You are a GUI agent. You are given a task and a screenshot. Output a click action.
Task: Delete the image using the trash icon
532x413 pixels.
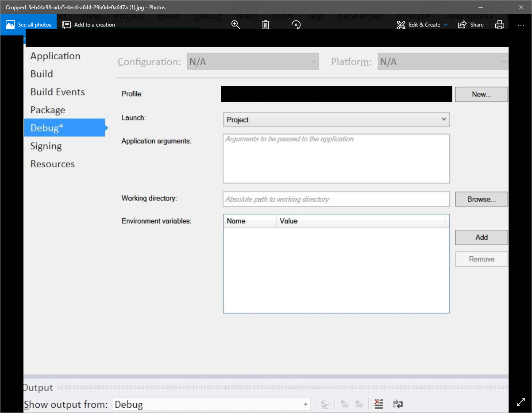click(x=266, y=25)
